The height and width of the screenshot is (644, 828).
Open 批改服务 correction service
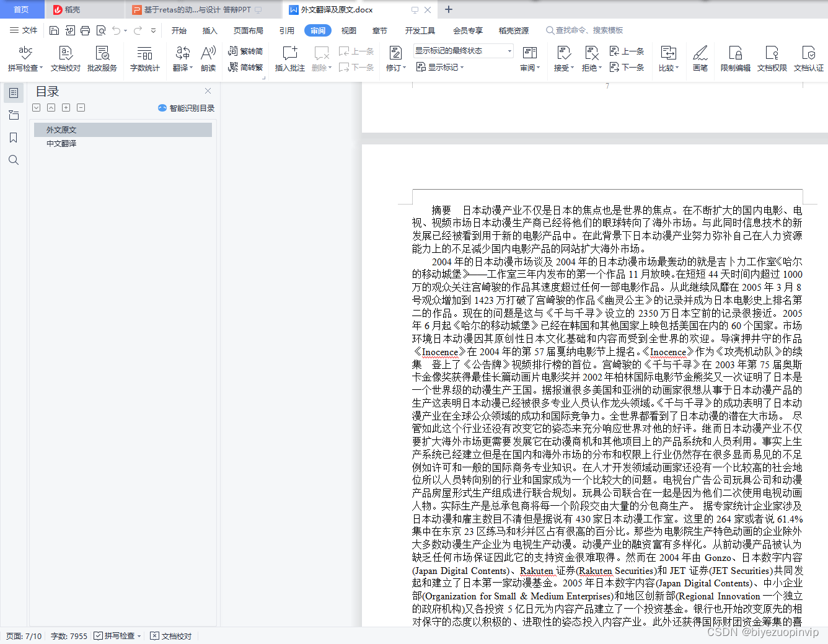102,59
